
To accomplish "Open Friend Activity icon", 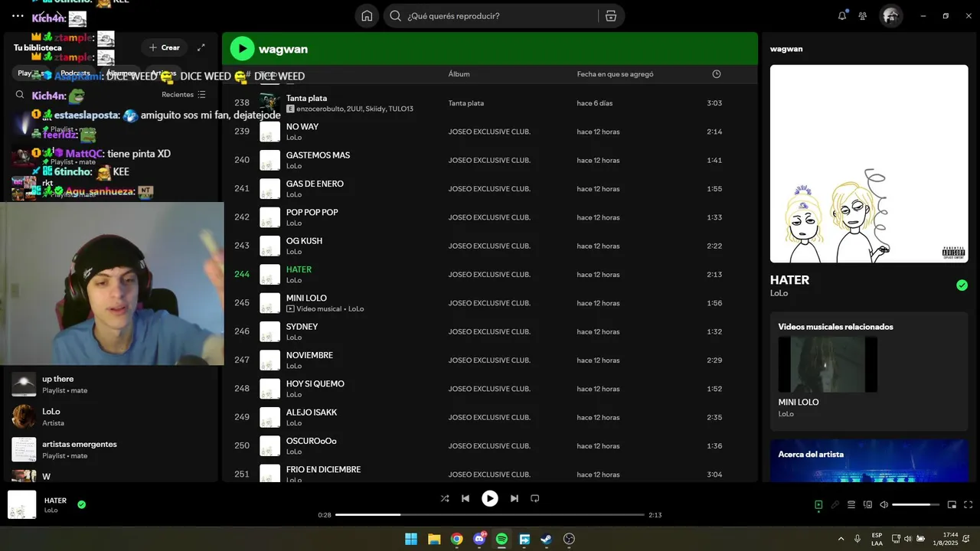I will pyautogui.click(x=863, y=15).
